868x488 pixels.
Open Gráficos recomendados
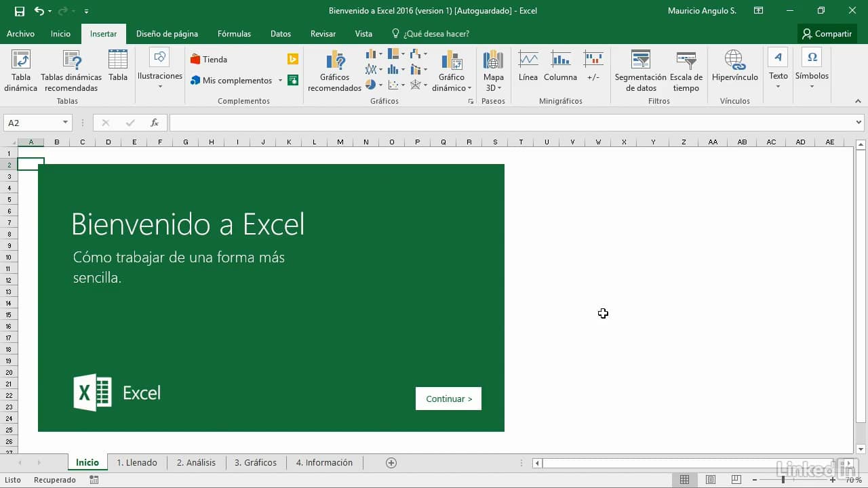click(x=335, y=70)
